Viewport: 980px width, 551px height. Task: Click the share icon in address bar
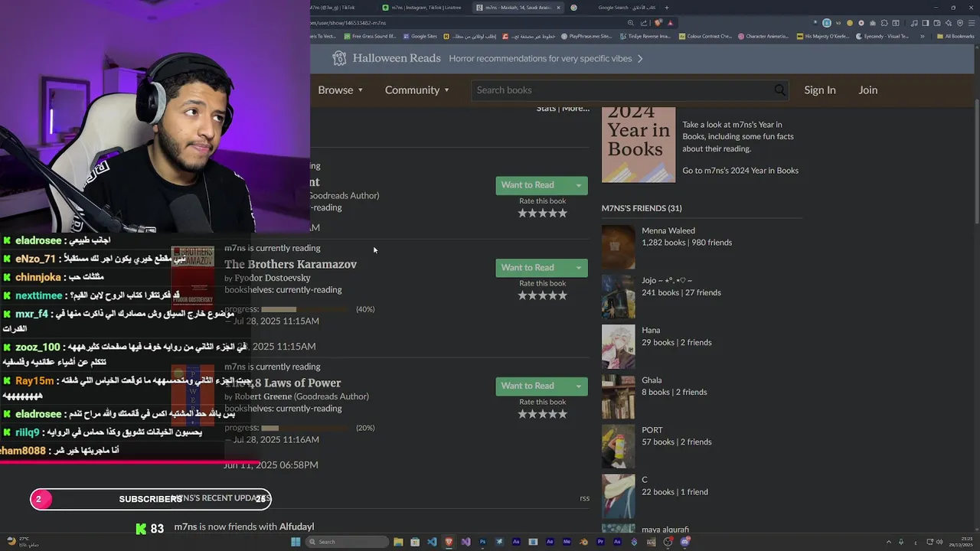[643, 23]
